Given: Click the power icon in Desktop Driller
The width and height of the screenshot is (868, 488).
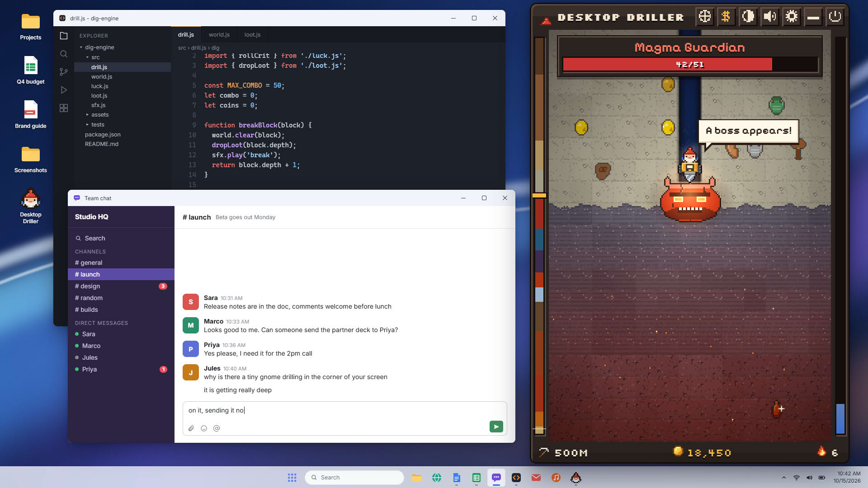Looking at the screenshot, I should (x=835, y=17).
